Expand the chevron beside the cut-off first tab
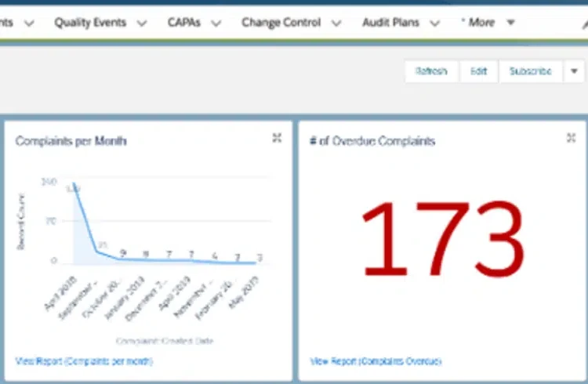588x384 pixels. coord(29,24)
